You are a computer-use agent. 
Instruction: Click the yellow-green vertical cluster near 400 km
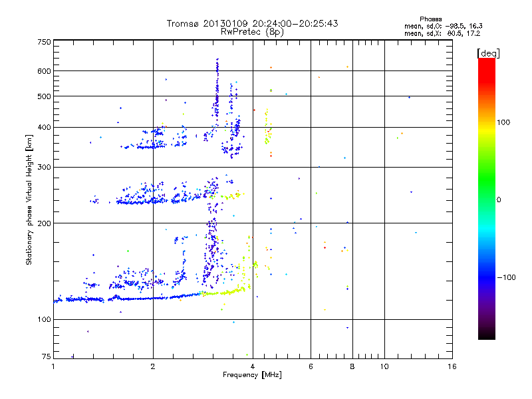268,127
